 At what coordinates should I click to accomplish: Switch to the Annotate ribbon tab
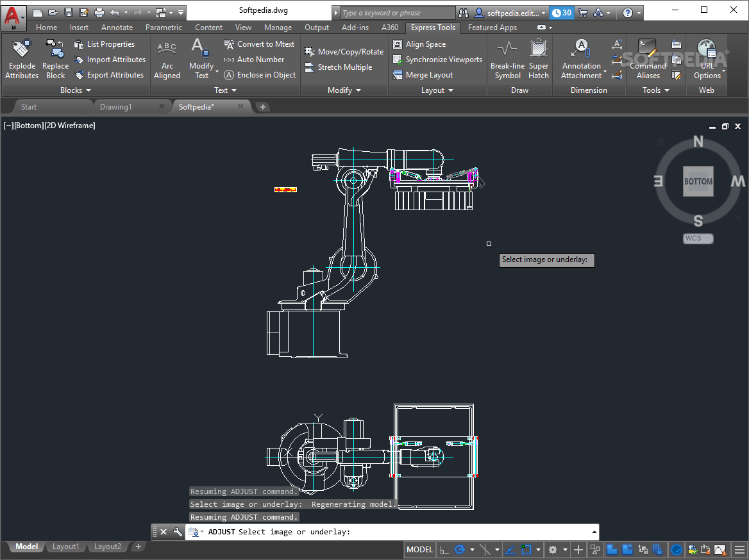pos(117,28)
